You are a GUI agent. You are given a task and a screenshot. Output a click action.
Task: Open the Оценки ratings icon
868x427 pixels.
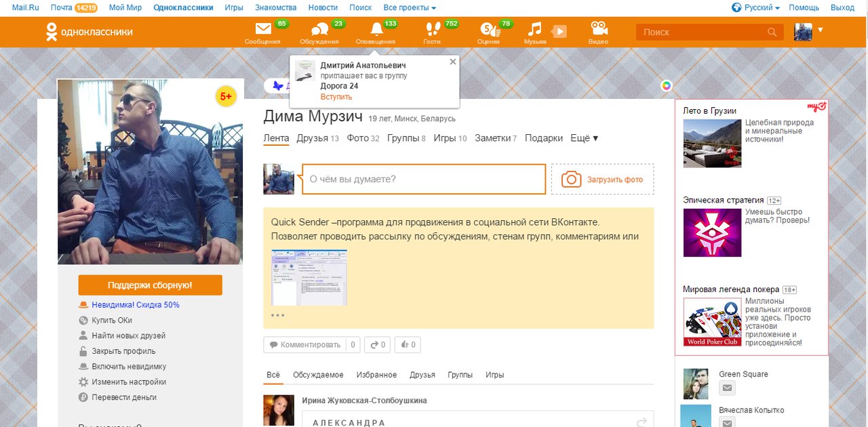[488, 30]
